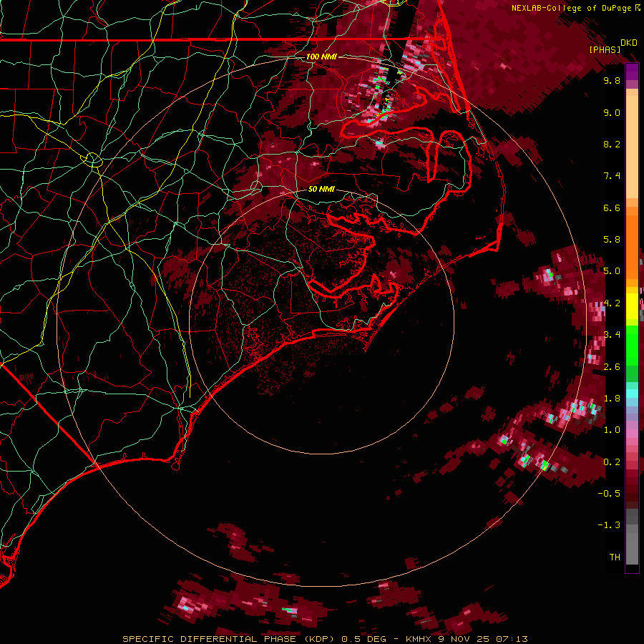This screenshot has width=644, height=644.
Task: Click the TH threshold label on the scale
Action: (615, 557)
